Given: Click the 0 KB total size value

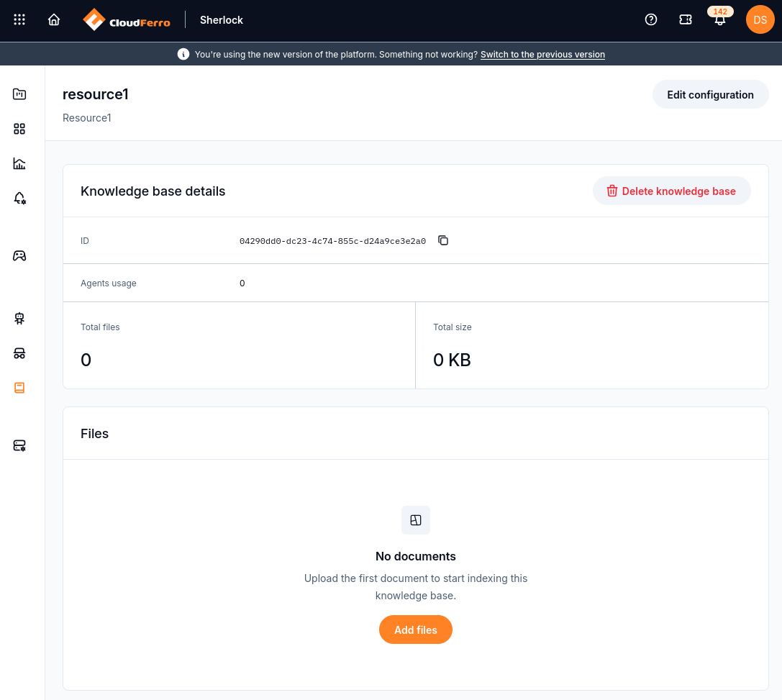Looking at the screenshot, I should pyautogui.click(x=452, y=360).
